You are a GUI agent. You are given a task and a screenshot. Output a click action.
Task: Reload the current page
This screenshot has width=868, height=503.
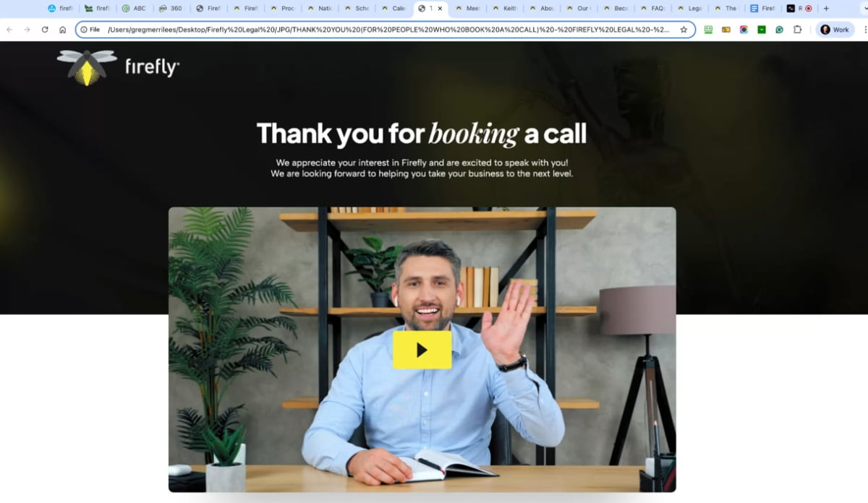45,30
